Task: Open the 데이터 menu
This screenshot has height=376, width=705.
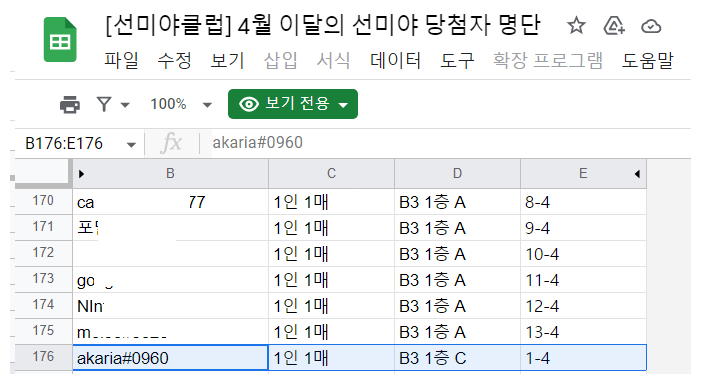Action: click(395, 60)
